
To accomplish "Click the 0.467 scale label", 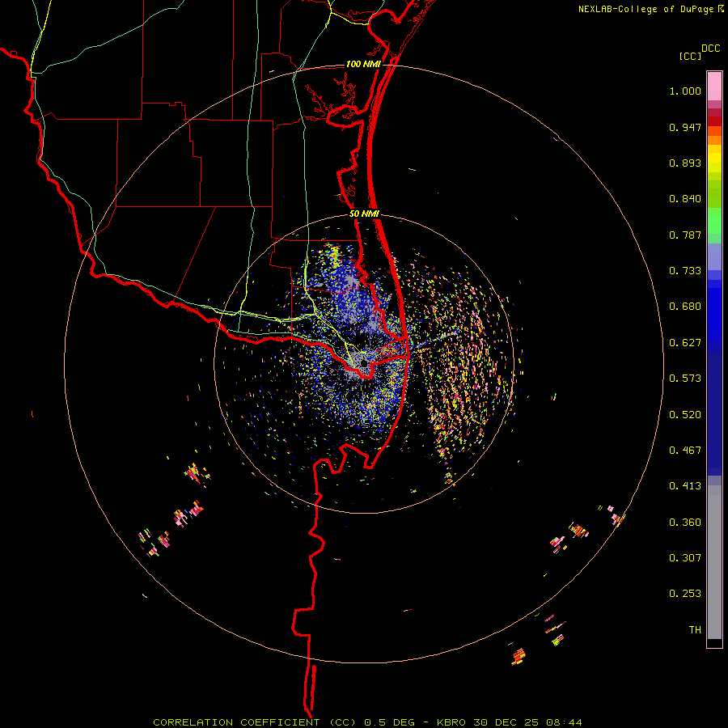I will [x=685, y=451].
